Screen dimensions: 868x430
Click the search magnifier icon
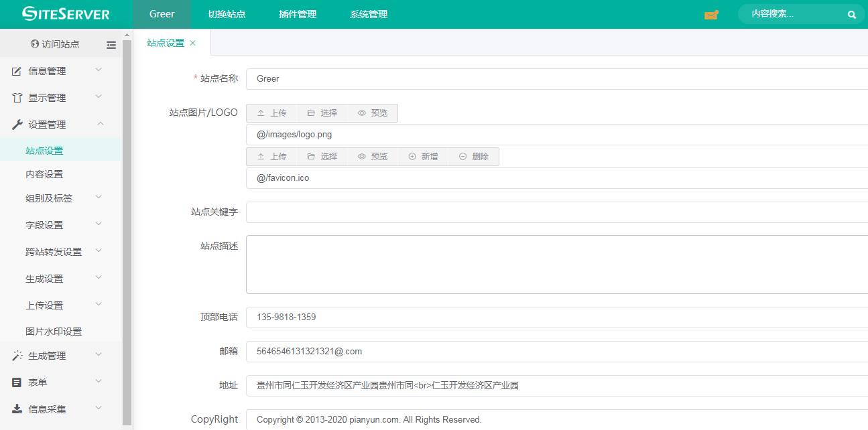(851, 15)
